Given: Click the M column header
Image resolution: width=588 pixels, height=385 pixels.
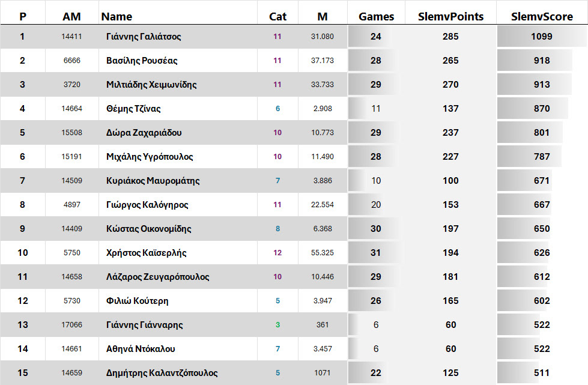Looking at the screenshot, I should coord(323,16).
